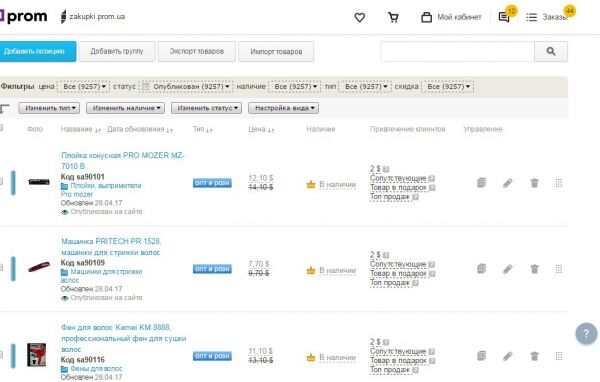Click folder icon for Фены для волос

(64, 369)
